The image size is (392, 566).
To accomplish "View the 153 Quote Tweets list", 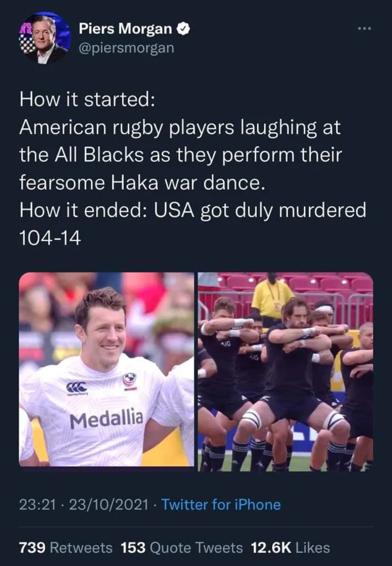I will [x=181, y=548].
